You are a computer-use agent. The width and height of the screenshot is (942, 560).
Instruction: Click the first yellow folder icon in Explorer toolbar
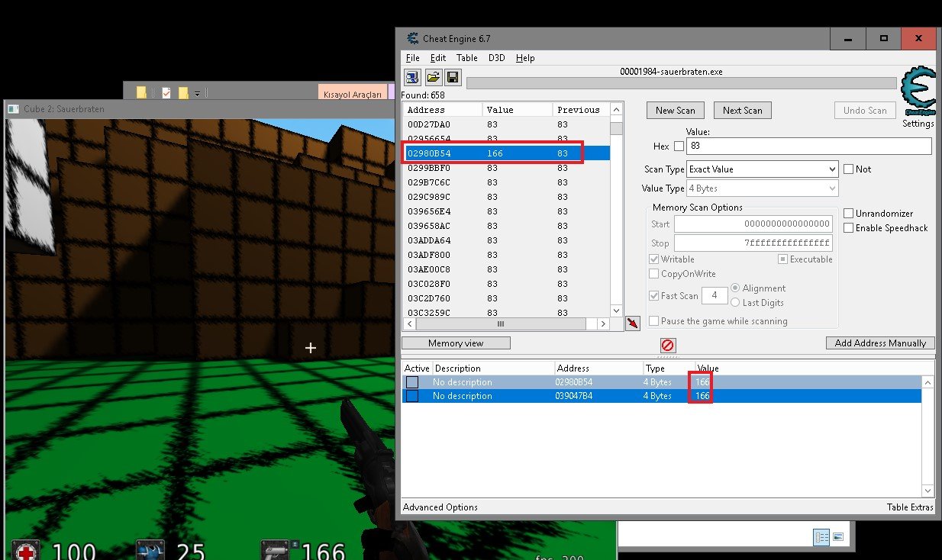[x=141, y=92]
